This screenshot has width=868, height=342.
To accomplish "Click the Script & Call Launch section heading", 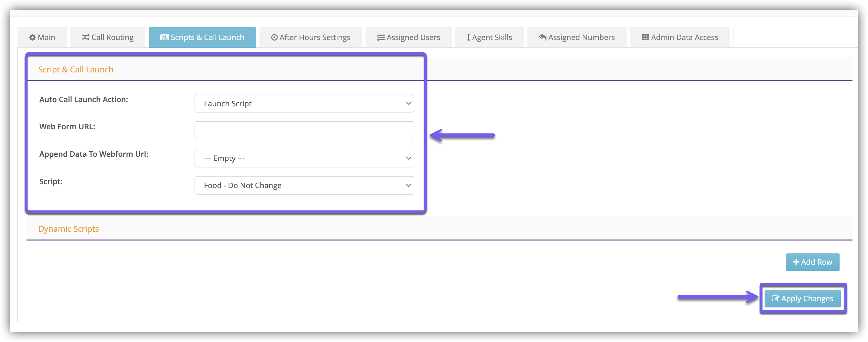I will [x=76, y=69].
